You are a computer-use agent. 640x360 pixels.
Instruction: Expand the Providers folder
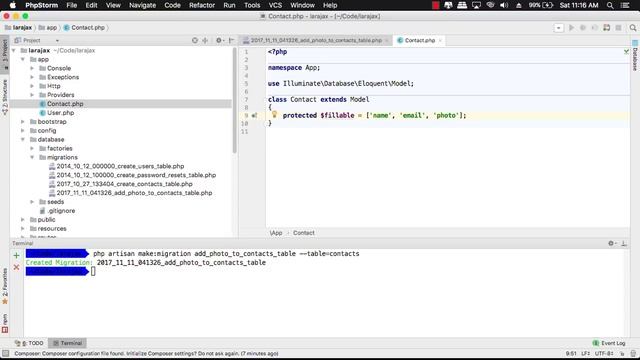point(32,95)
